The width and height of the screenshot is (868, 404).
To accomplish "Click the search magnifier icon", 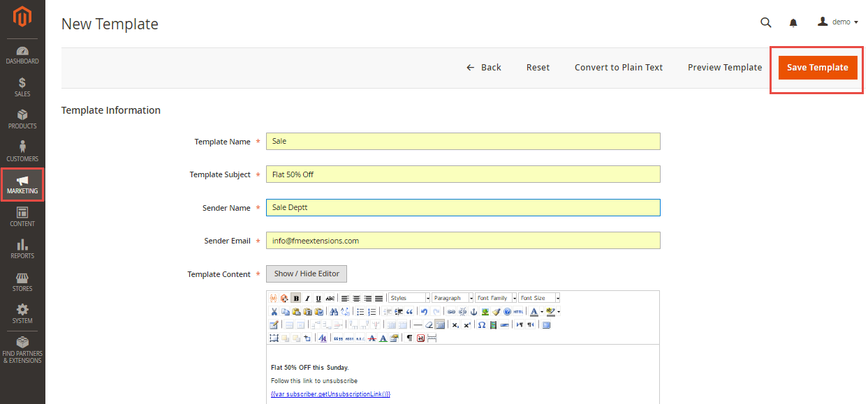I will click(x=766, y=22).
